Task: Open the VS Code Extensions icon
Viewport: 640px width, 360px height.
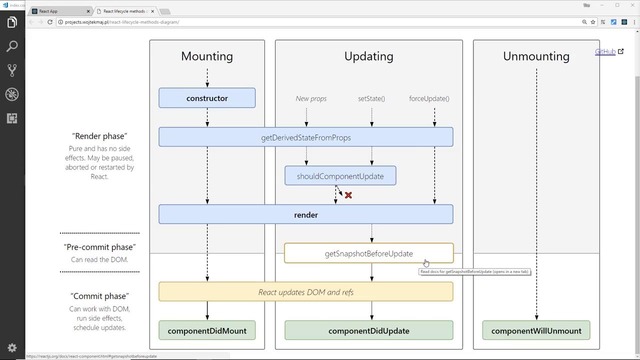Action: [12, 118]
